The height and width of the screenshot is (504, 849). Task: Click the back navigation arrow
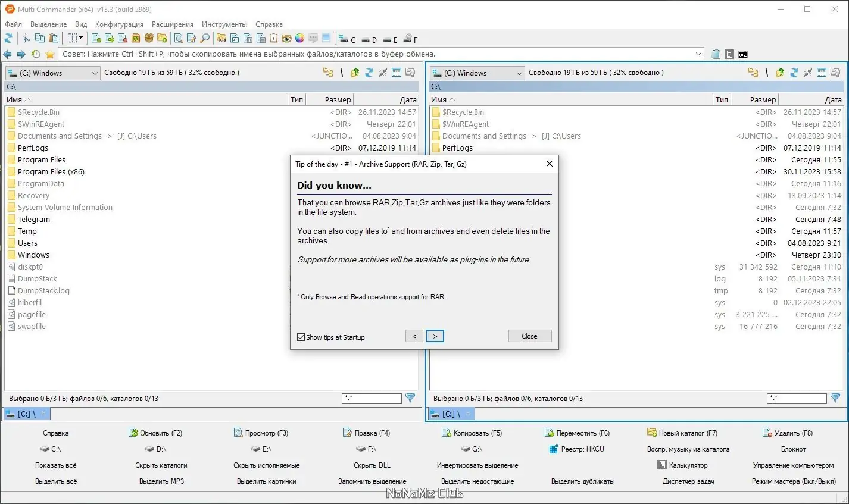tap(8, 54)
